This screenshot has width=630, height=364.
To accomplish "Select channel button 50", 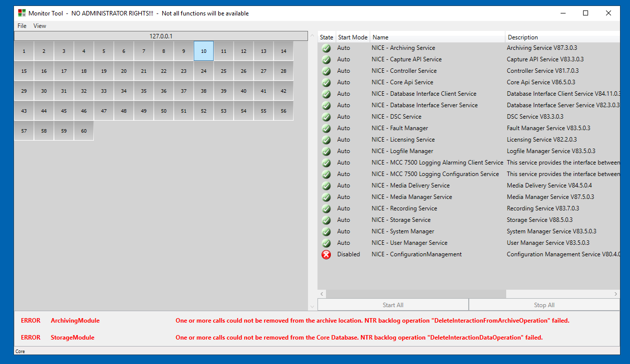I will pos(164,111).
